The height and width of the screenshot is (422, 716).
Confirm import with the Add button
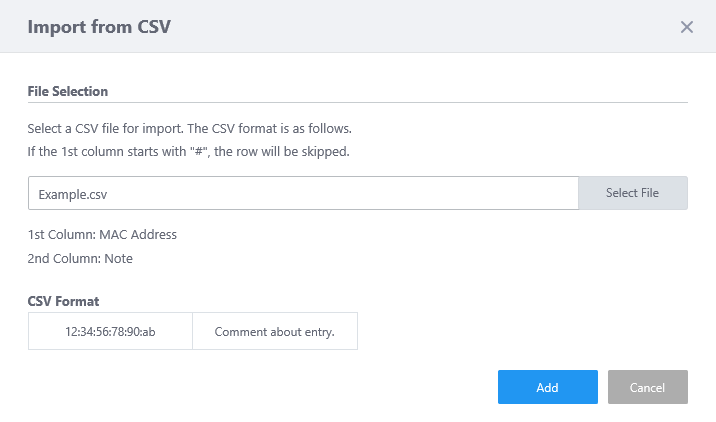[547, 387]
